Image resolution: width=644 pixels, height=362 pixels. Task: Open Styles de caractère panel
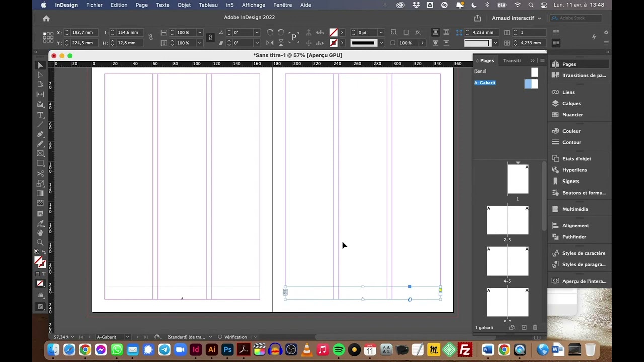[x=583, y=253]
